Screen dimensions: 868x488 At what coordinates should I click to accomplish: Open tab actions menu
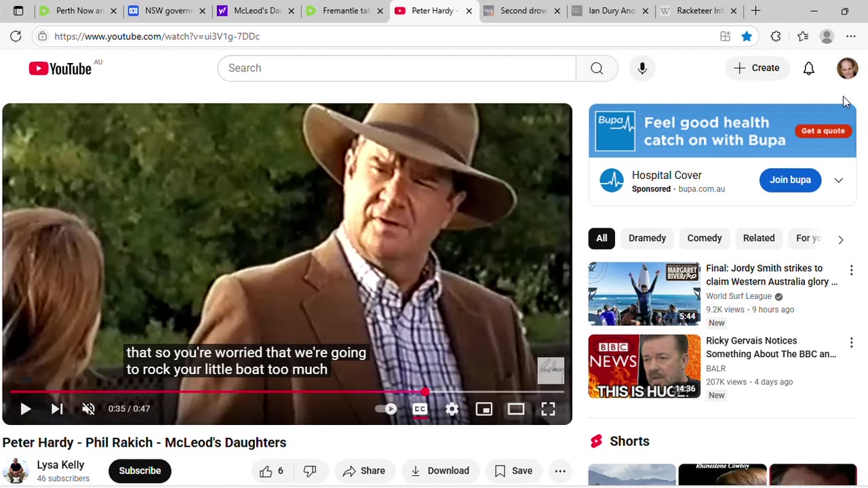(x=18, y=11)
